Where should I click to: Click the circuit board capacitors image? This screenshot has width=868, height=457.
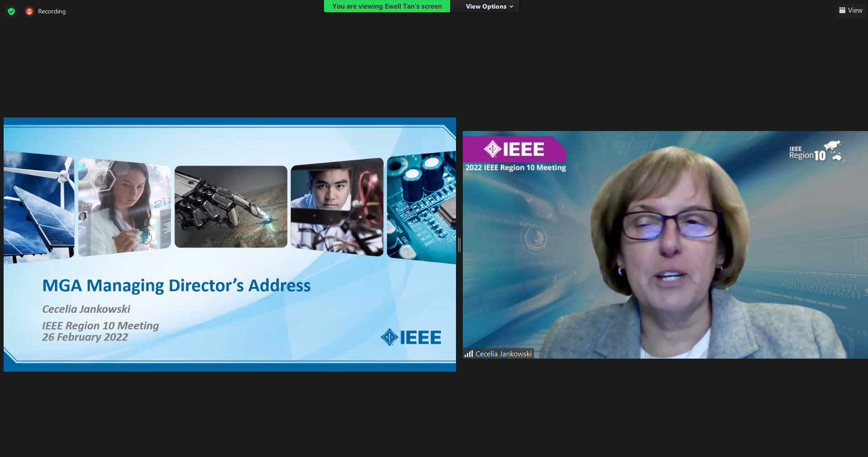[422, 208]
